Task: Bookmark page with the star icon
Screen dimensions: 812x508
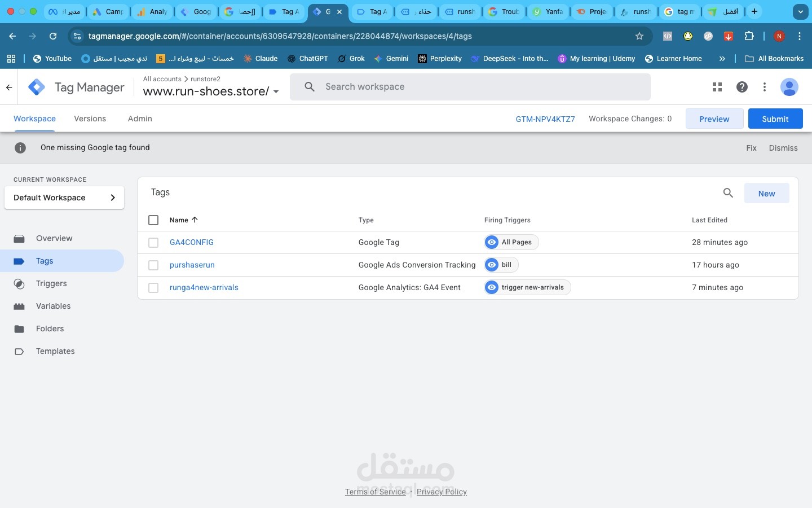Action: tap(639, 36)
